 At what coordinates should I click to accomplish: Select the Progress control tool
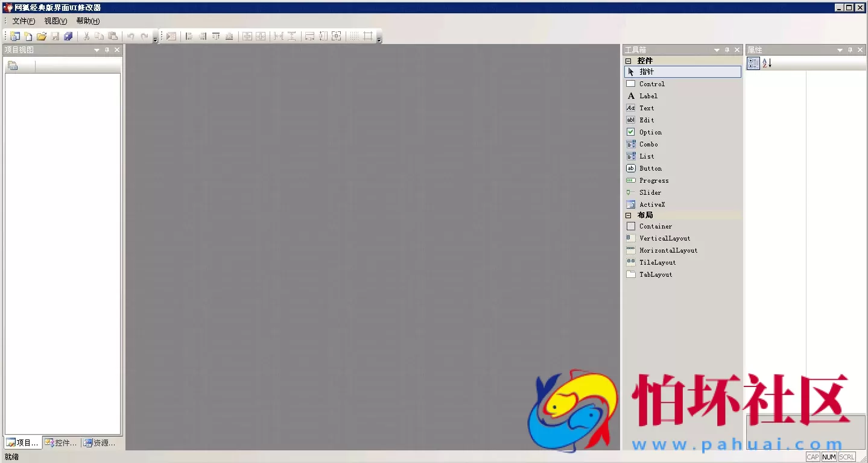(x=653, y=180)
